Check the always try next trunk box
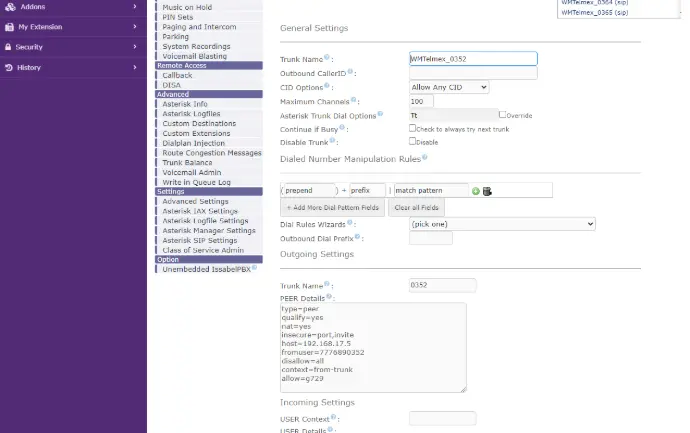 [413, 128]
